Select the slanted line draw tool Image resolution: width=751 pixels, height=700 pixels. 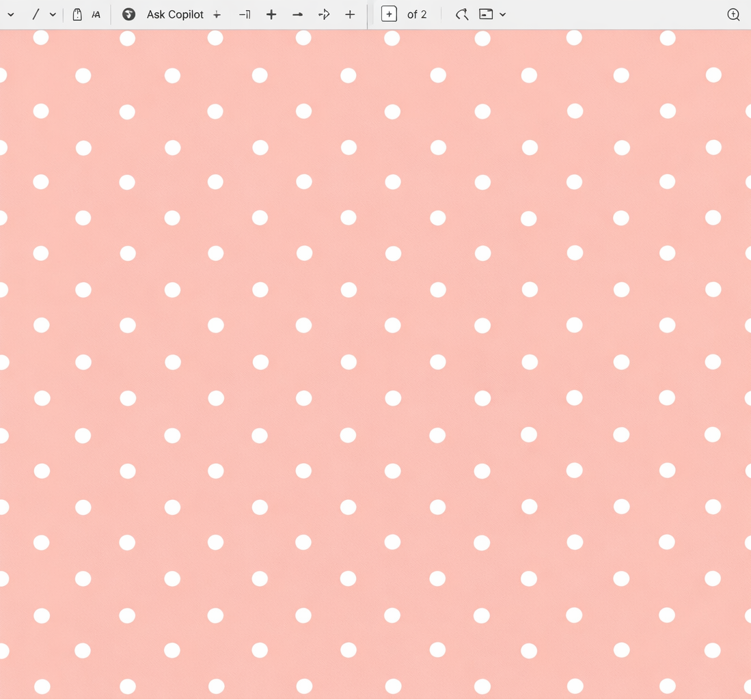(36, 14)
